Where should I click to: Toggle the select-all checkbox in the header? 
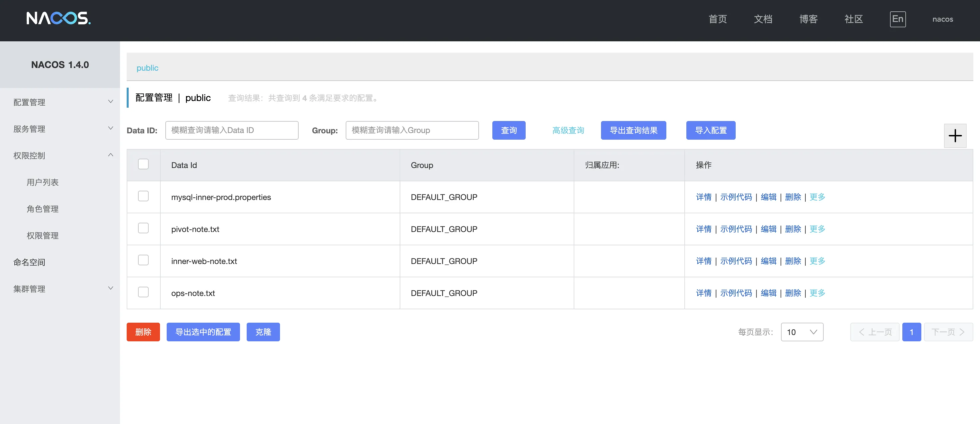(143, 164)
